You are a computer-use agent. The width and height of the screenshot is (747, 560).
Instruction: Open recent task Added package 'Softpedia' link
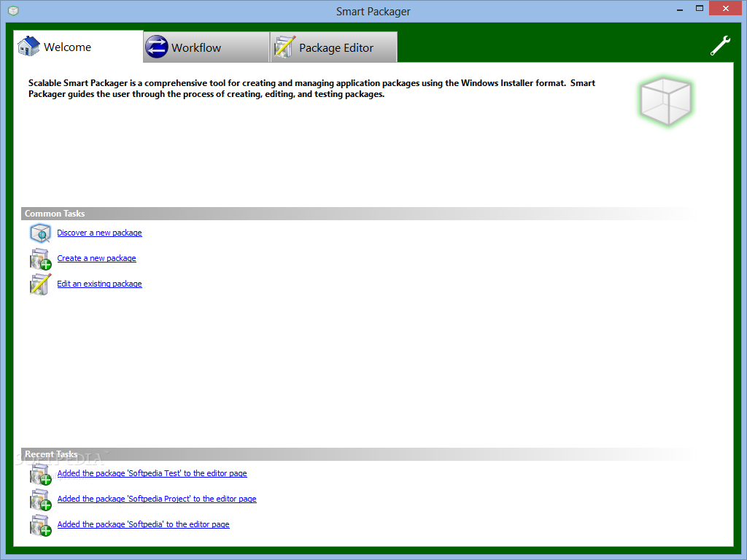coord(144,524)
